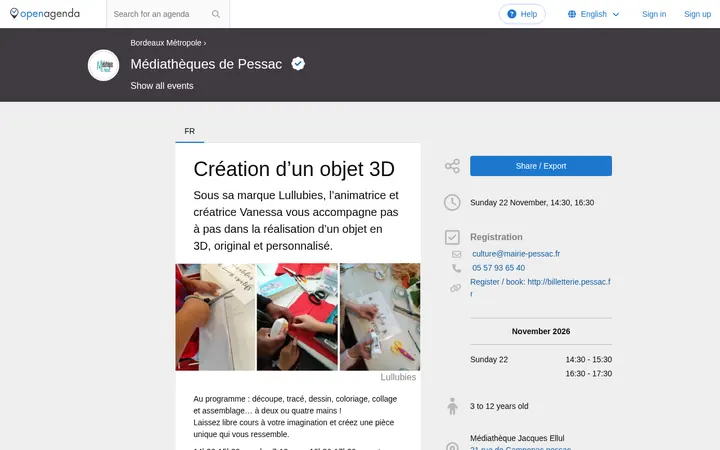Click the location pin icon near Médiathèque Jacques Ellul
The width and height of the screenshot is (720, 450).
(x=452, y=446)
